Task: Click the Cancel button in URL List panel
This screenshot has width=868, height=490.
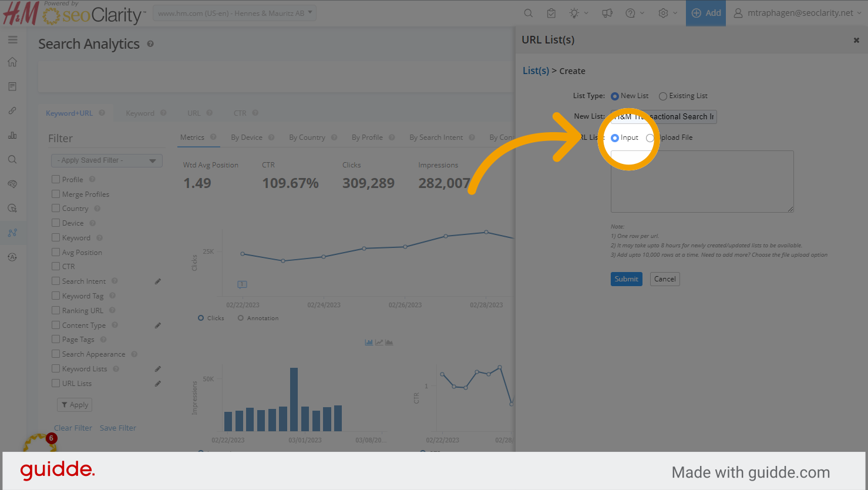Action: coord(665,279)
